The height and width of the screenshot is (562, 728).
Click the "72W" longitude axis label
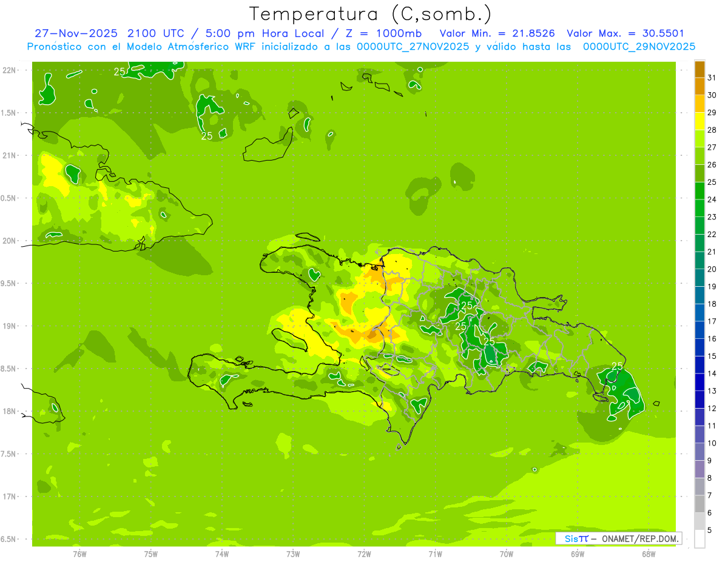[x=364, y=554]
